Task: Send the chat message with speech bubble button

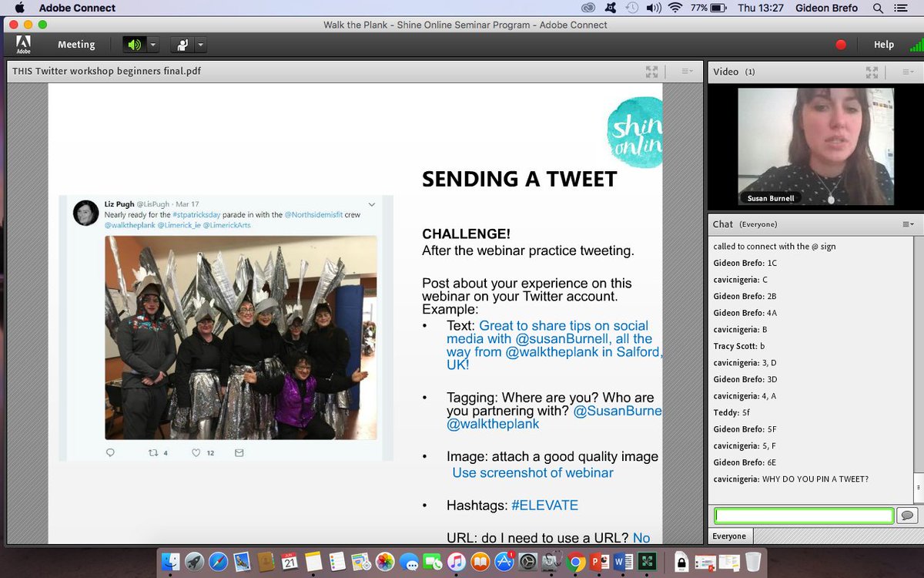Action: pyautogui.click(x=907, y=516)
